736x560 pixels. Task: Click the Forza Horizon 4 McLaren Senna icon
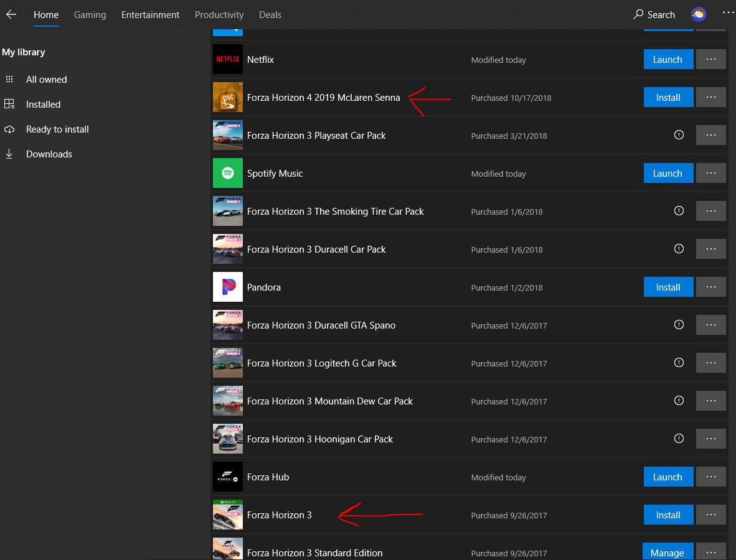(x=228, y=97)
